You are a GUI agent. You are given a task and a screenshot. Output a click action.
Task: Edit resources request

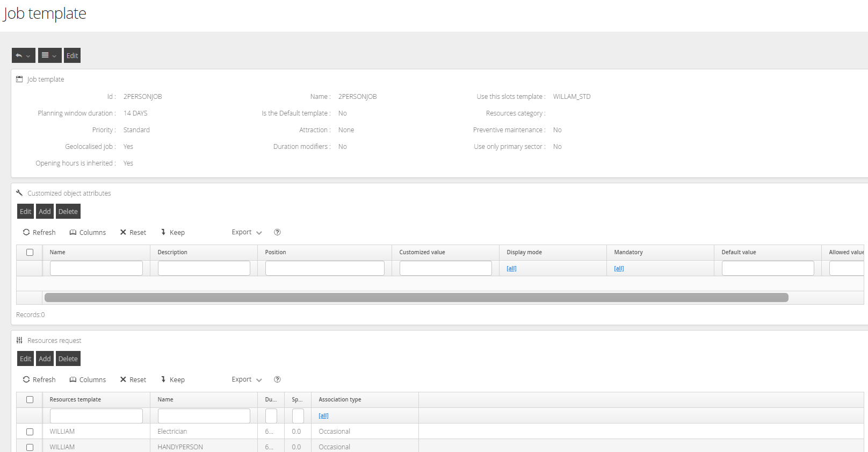pos(25,358)
